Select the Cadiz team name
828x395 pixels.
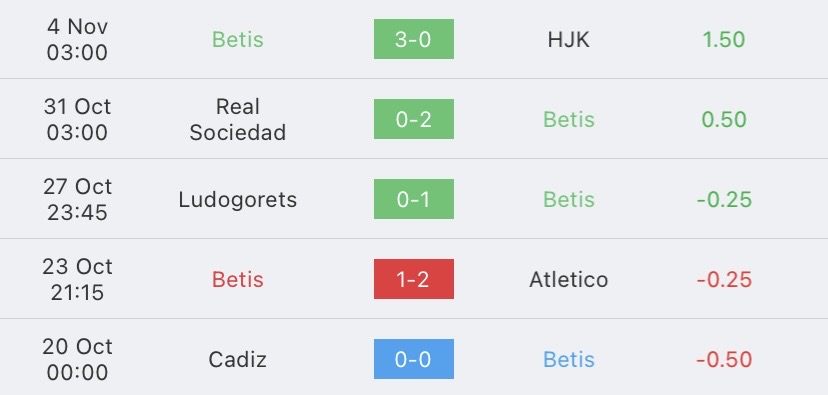click(x=238, y=360)
